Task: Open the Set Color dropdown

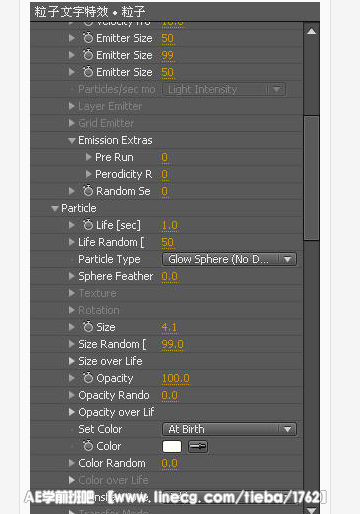Action: (x=229, y=429)
